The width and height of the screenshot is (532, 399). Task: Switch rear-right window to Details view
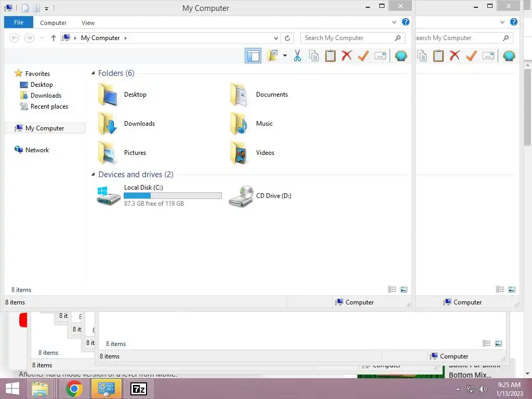500,289
